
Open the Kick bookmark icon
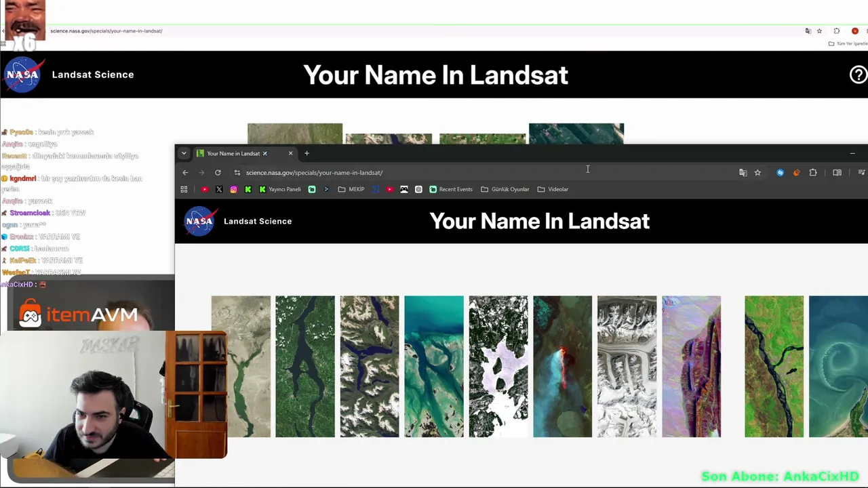coord(248,189)
